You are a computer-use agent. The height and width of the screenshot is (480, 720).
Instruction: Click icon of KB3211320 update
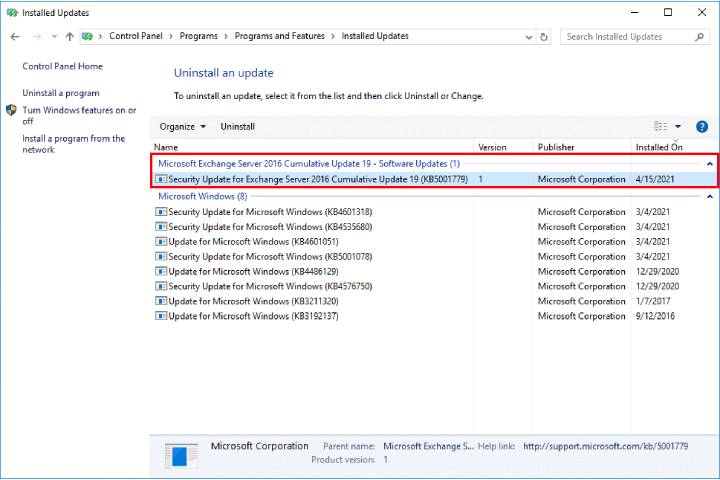(x=161, y=301)
